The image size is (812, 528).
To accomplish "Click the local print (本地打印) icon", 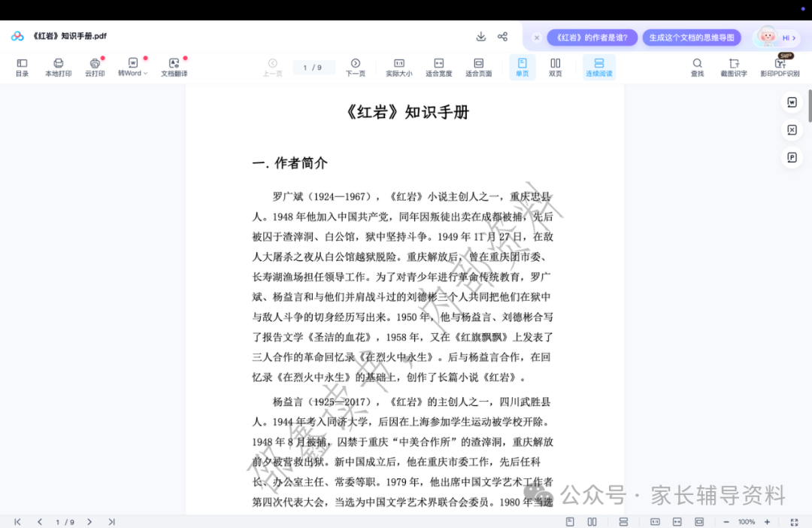I will 58,68.
